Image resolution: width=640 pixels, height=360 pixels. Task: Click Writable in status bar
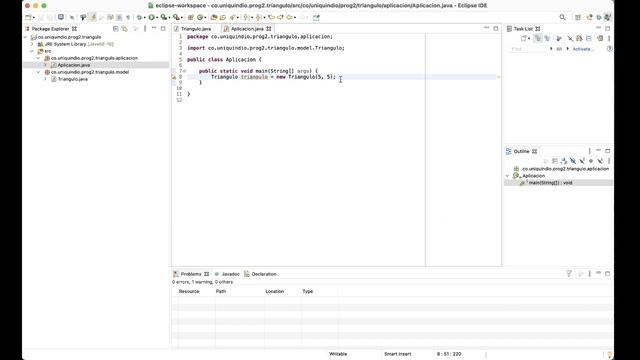338,354
